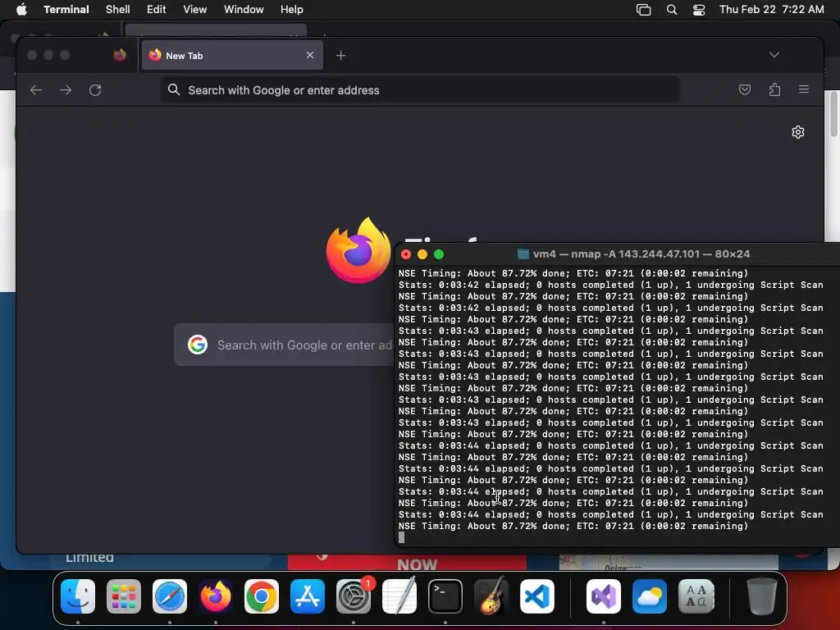
Task: Click the Firefox logo on new tab page
Action: pyautogui.click(x=358, y=250)
